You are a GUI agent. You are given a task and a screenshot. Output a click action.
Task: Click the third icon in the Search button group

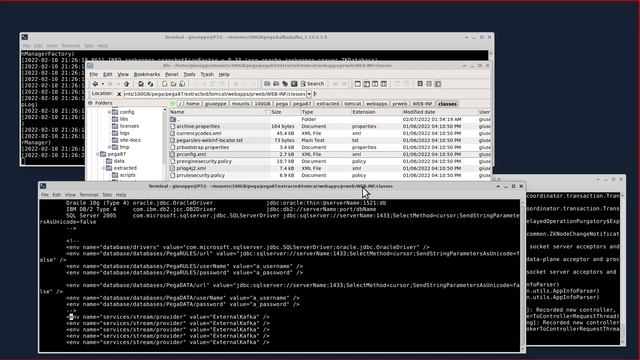[285, 84]
